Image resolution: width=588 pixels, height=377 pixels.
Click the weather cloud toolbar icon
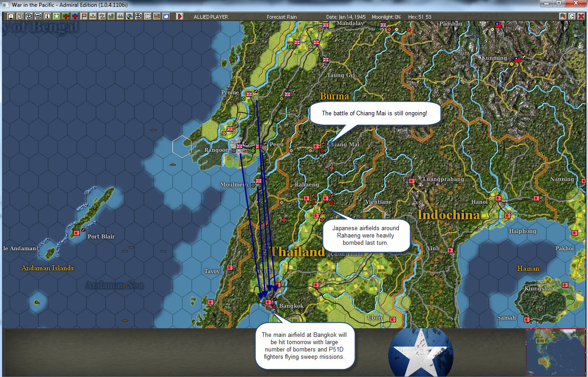[166, 16]
